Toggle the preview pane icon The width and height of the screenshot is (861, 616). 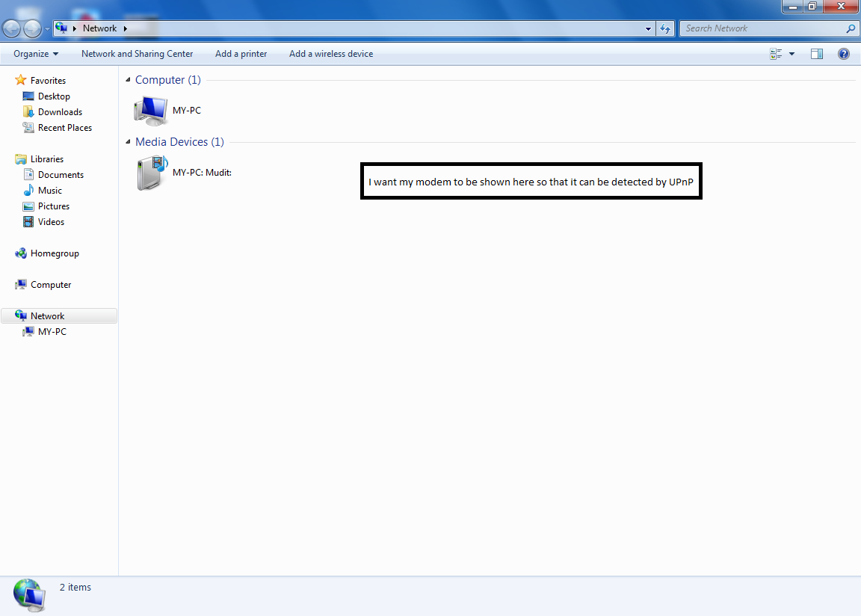point(817,54)
